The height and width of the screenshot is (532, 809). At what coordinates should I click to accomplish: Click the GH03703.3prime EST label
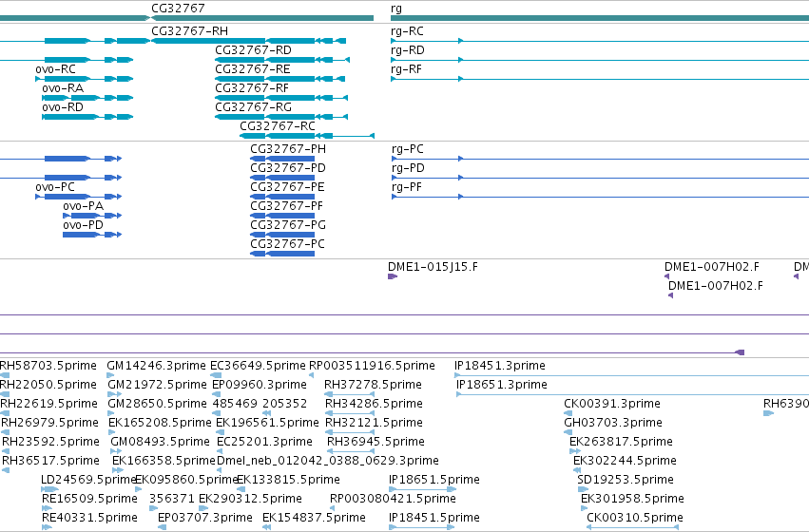(613, 423)
